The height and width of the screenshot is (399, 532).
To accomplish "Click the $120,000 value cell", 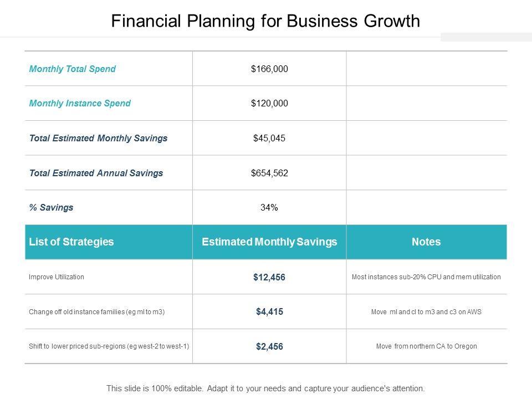I will [x=269, y=103].
